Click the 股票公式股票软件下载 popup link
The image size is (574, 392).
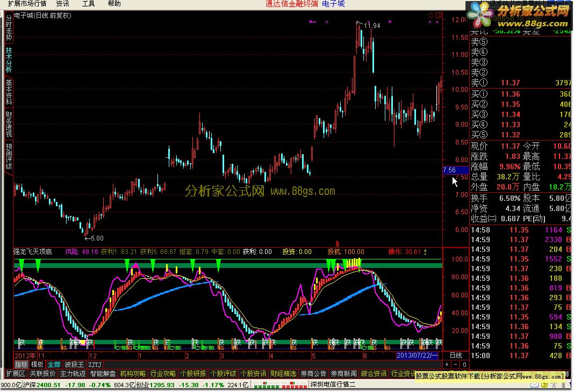coord(491,376)
